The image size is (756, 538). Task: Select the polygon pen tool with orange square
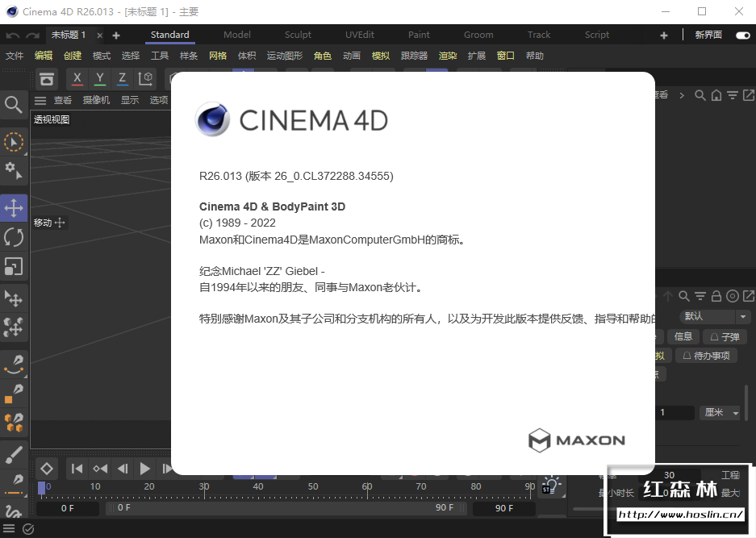(14, 394)
